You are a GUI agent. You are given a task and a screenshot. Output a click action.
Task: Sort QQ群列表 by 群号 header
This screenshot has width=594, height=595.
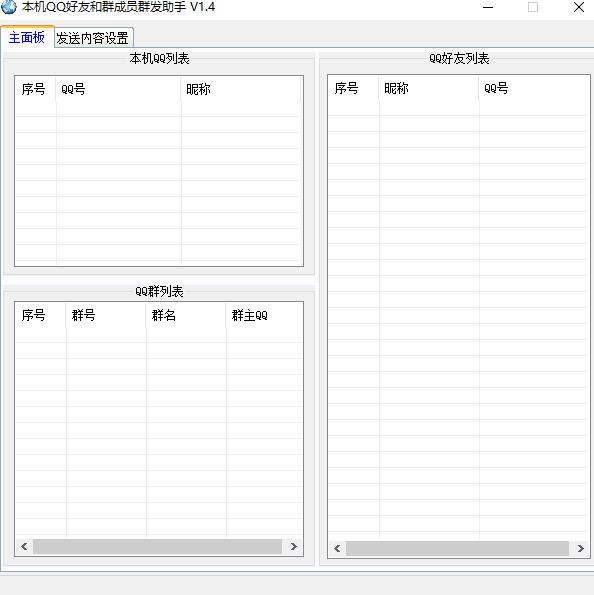coord(106,315)
